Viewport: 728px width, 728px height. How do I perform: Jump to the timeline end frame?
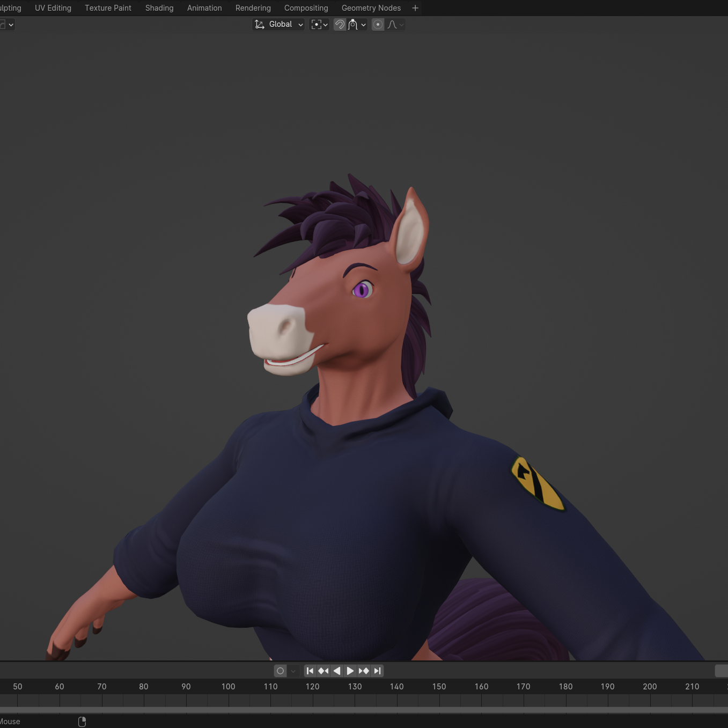[377, 671]
